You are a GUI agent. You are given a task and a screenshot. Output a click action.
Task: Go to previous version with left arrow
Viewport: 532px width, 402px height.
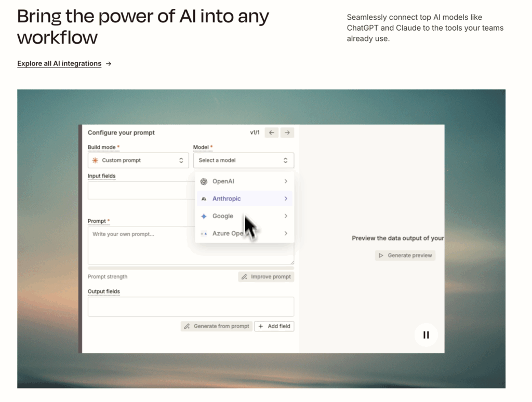click(x=271, y=133)
